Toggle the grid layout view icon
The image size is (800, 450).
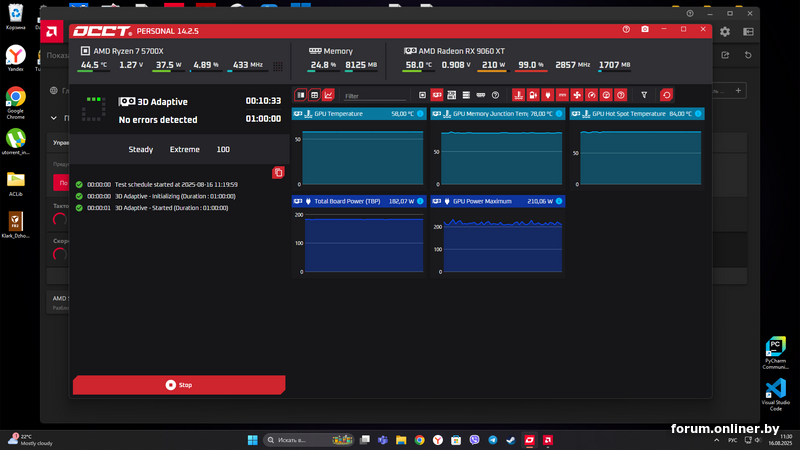[314, 95]
